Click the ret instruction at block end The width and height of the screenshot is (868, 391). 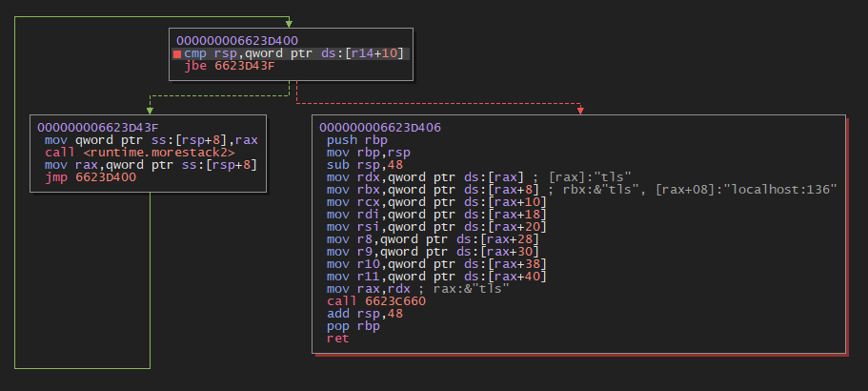tap(337, 338)
